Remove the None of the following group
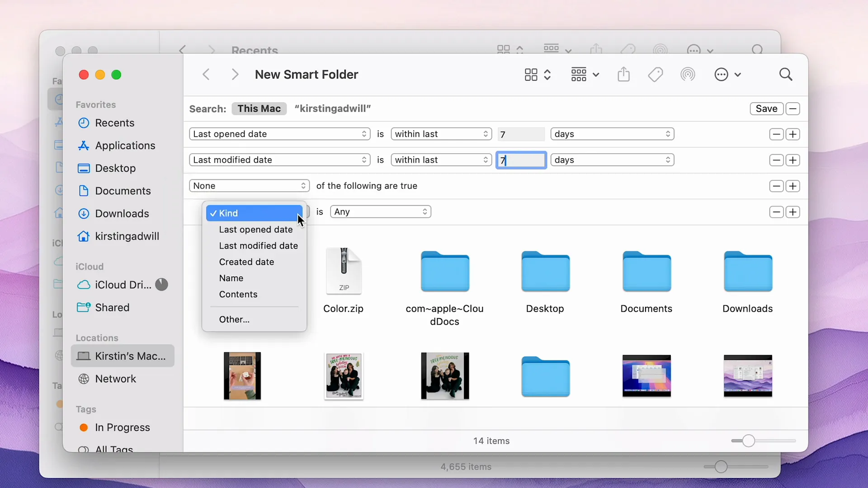 tap(776, 186)
